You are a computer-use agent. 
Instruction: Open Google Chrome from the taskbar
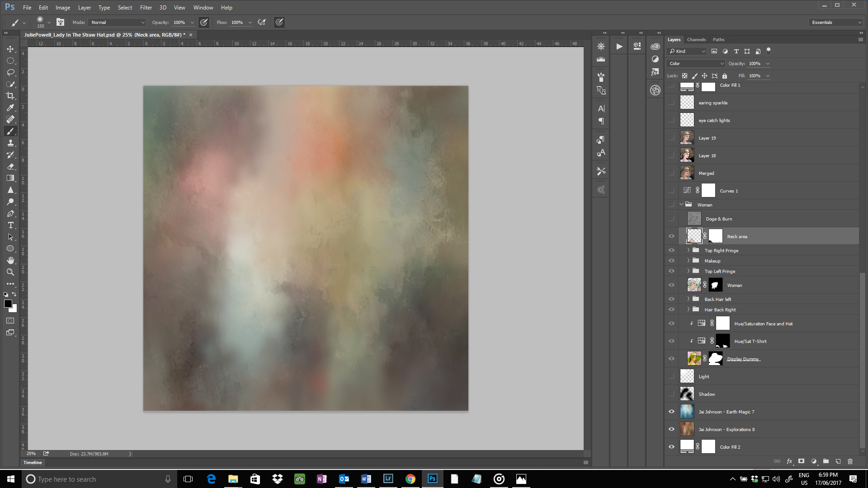pyautogui.click(x=410, y=479)
